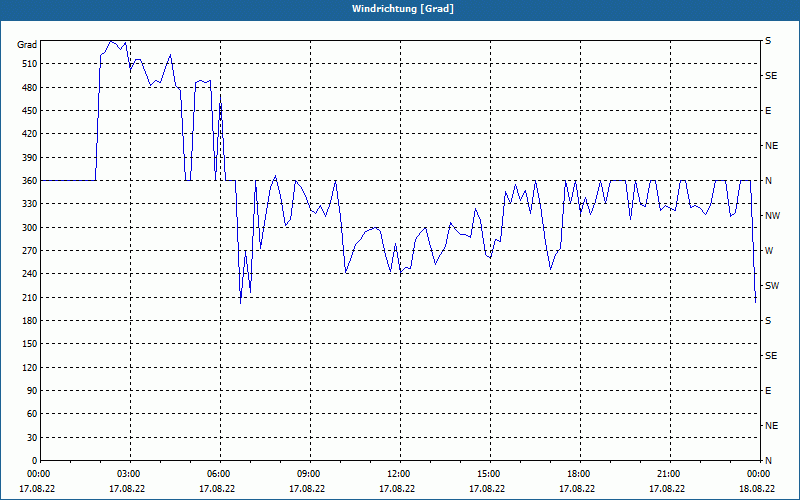Choose the 60 y-axis tick label
The height and width of the screenshot is (500, 800).
(x=32, y=414)
